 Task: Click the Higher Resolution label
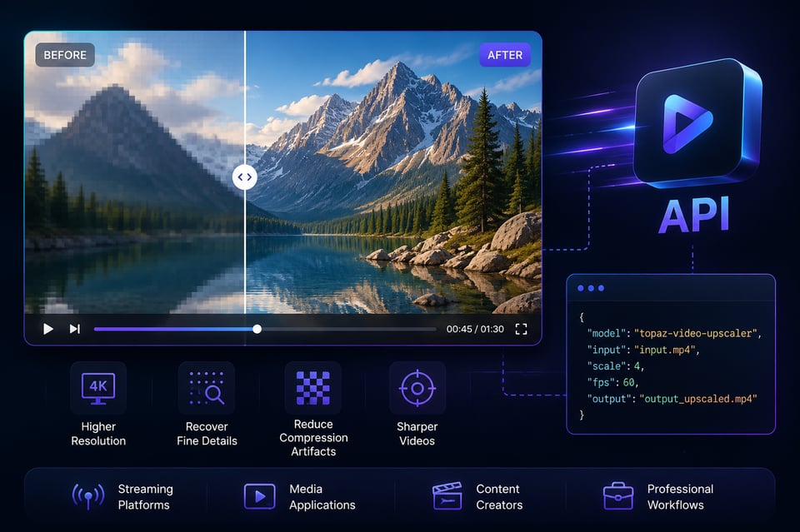[98, 434]
